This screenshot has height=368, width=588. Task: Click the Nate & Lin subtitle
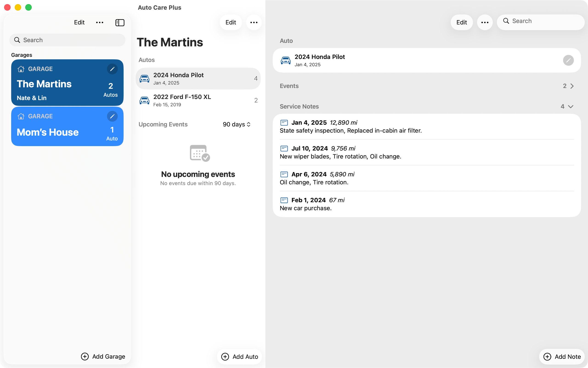click(32, 98)
